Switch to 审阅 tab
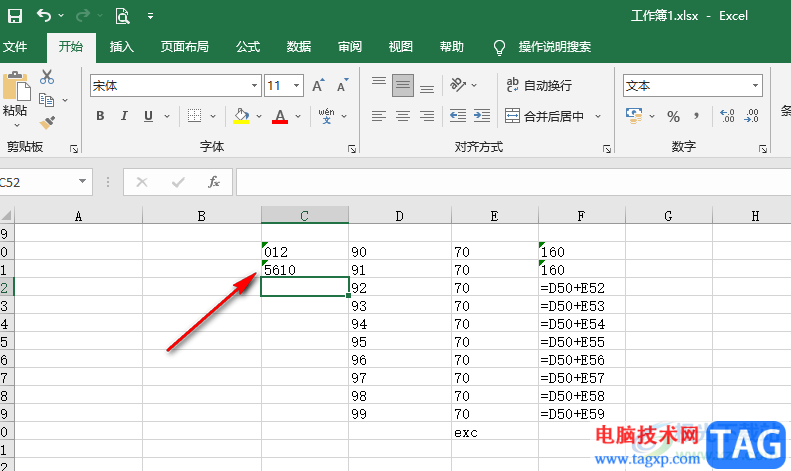 click(x=350, y=47)
